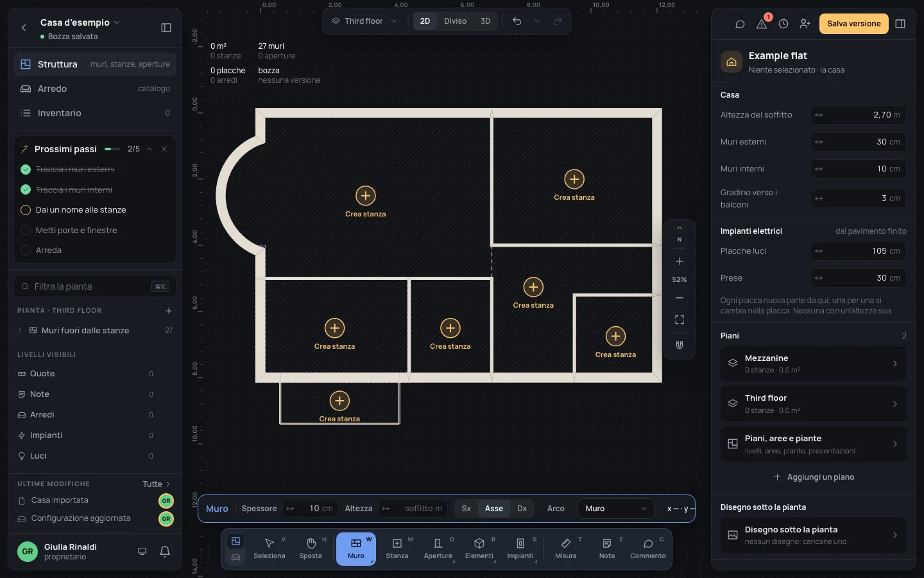Click 'Aggiungi un piano' link
924x578 pixels.
[814, 477]
